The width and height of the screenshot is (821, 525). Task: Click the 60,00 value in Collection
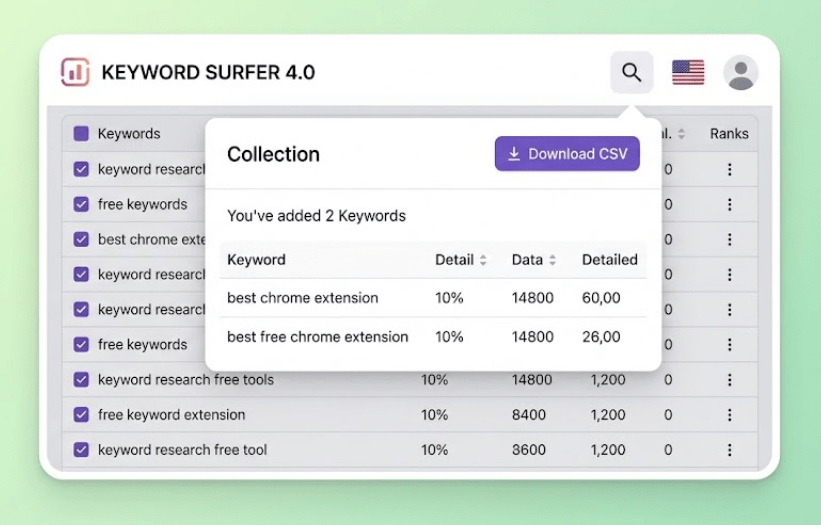click(x=601, y=298)
